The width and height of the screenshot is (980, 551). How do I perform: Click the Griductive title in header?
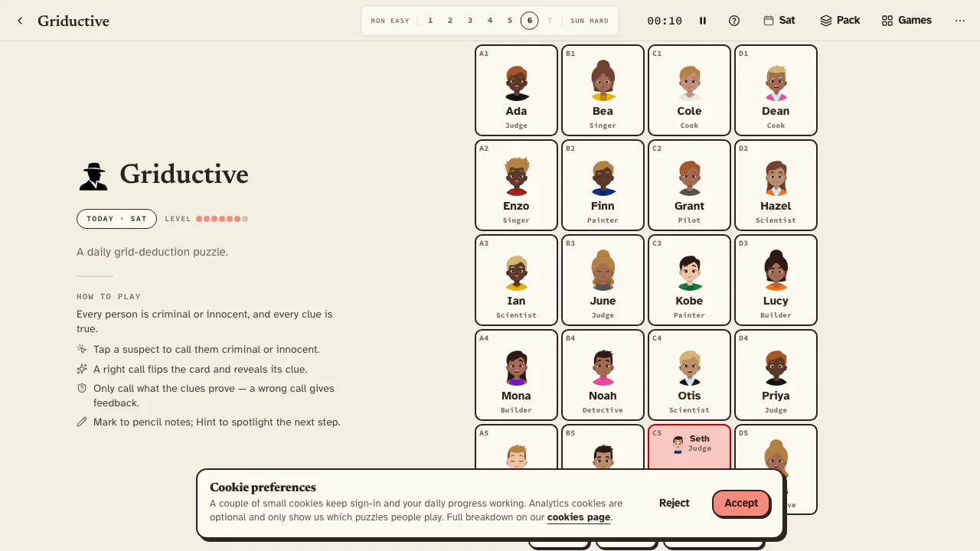tap(73, 21)
